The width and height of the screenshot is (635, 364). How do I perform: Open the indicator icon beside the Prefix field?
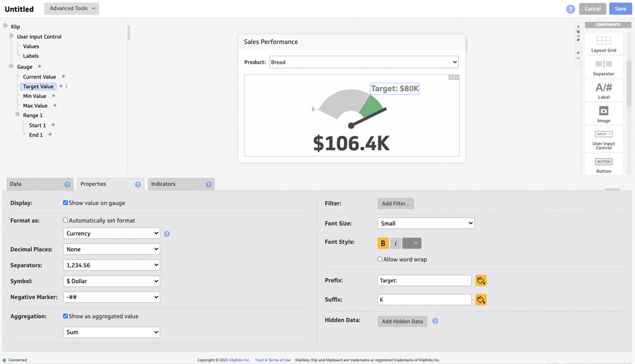481,280
